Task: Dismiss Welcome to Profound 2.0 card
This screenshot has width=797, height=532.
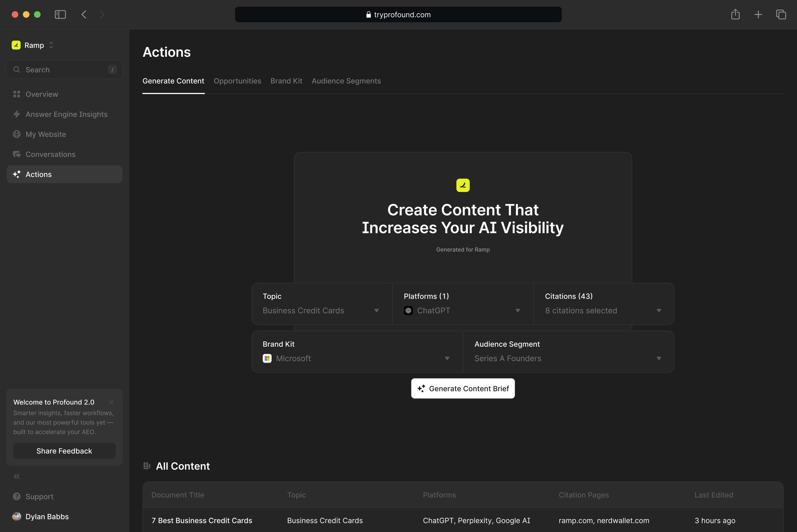Action: [x=111, y=402]
